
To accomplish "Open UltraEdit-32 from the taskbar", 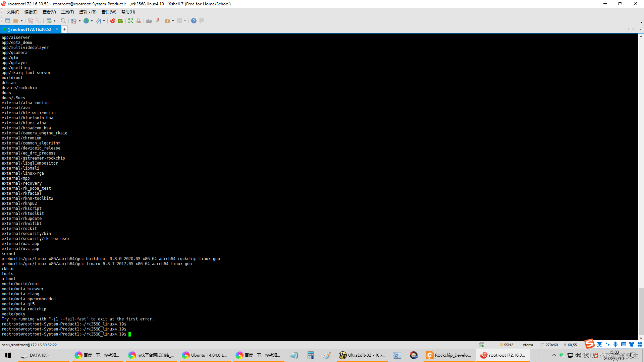I will coord(362,355).
